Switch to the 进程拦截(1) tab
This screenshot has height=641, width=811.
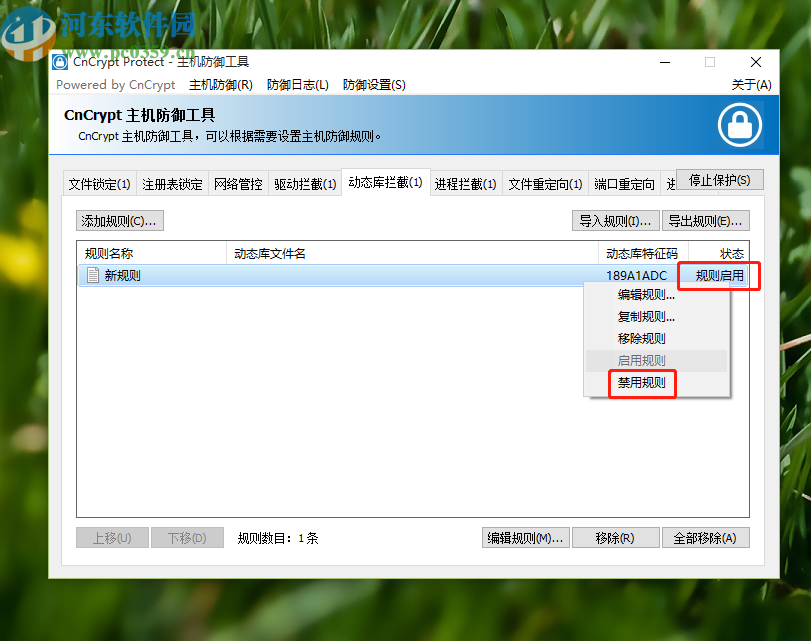pos(465,184)
